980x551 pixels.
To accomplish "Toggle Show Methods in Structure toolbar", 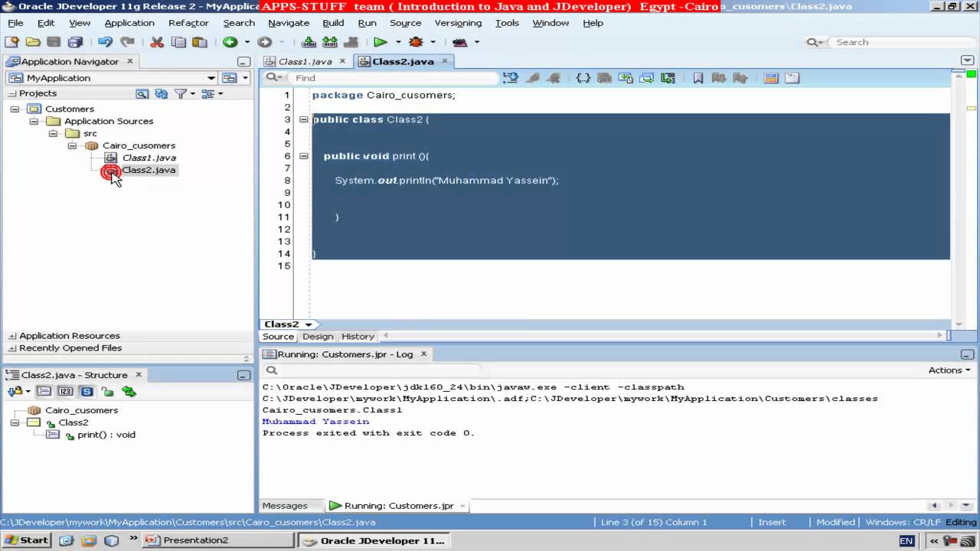I will 44,391.
